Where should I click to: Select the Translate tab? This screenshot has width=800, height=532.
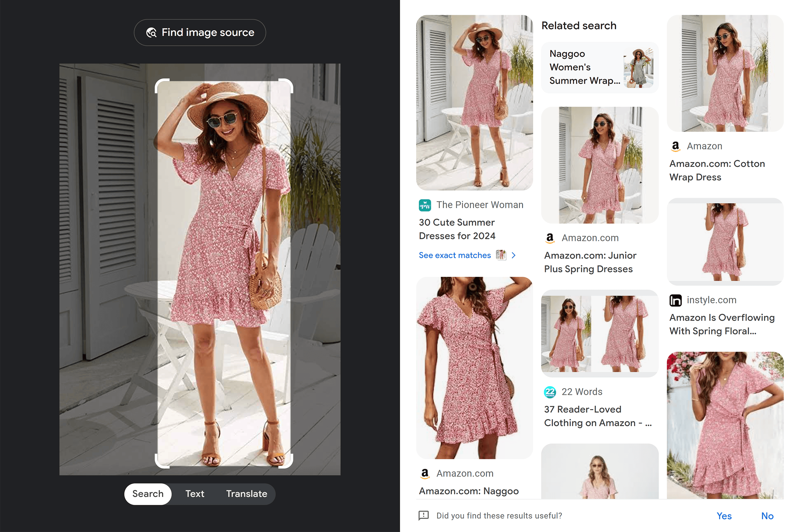click(x=245, y=493)
